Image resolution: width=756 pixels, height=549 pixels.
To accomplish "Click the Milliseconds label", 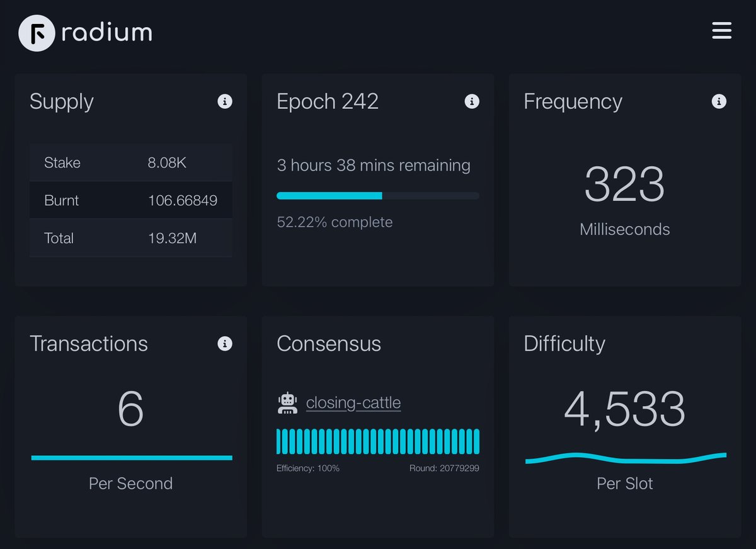I will 625,229.
